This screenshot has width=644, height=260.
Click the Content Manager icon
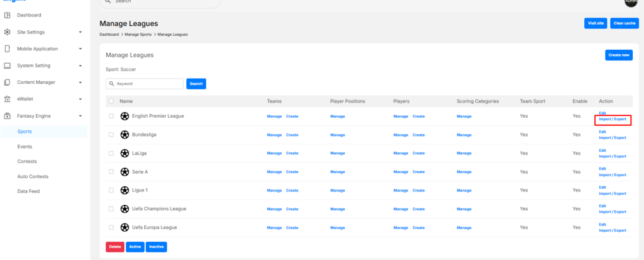[7, 82]
